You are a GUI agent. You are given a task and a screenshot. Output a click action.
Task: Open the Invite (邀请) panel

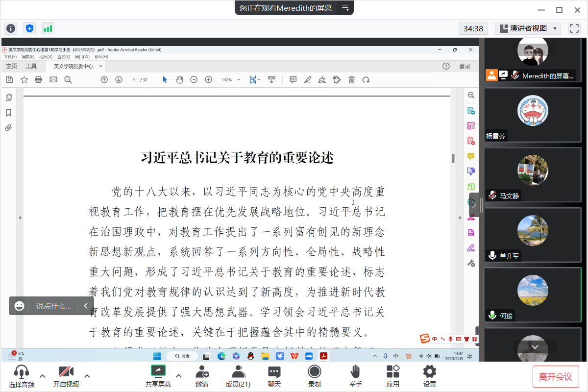(x=202, y=376)
